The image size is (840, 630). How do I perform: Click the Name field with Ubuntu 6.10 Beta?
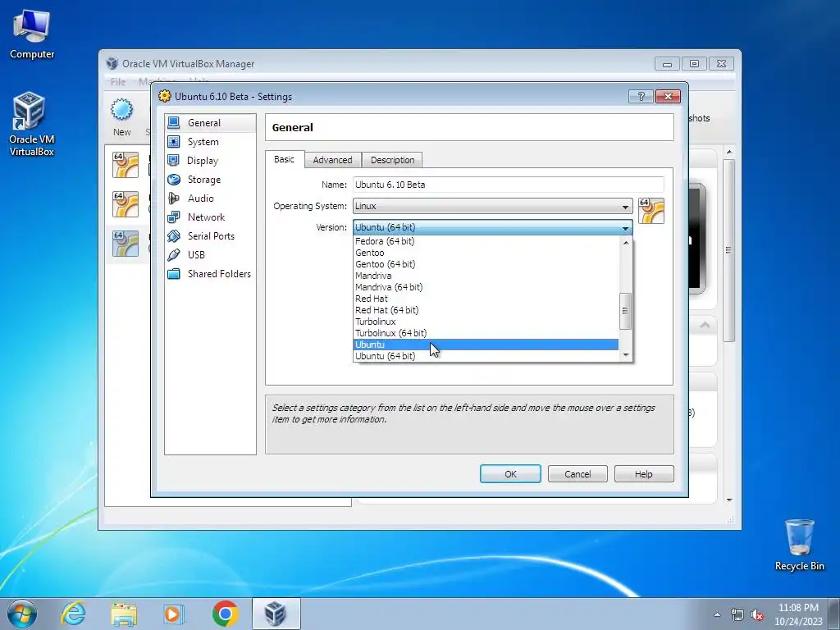508,185
